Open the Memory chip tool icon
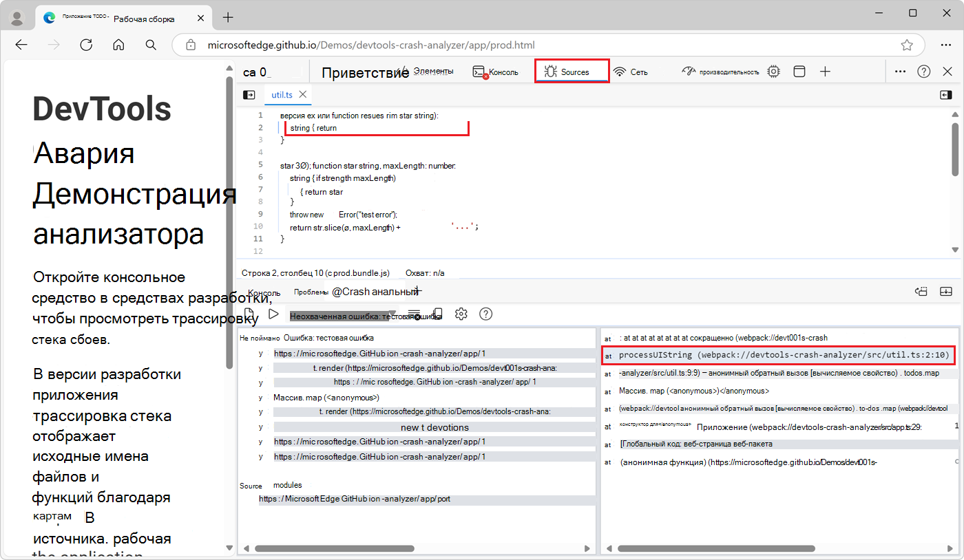This screenshot has width=964, height=560. (774, 72)
